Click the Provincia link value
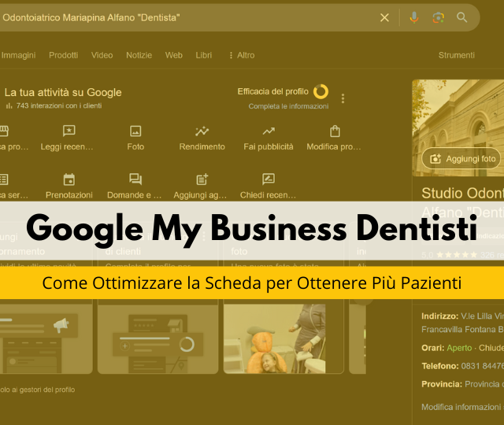 click(x=484, y=384)
